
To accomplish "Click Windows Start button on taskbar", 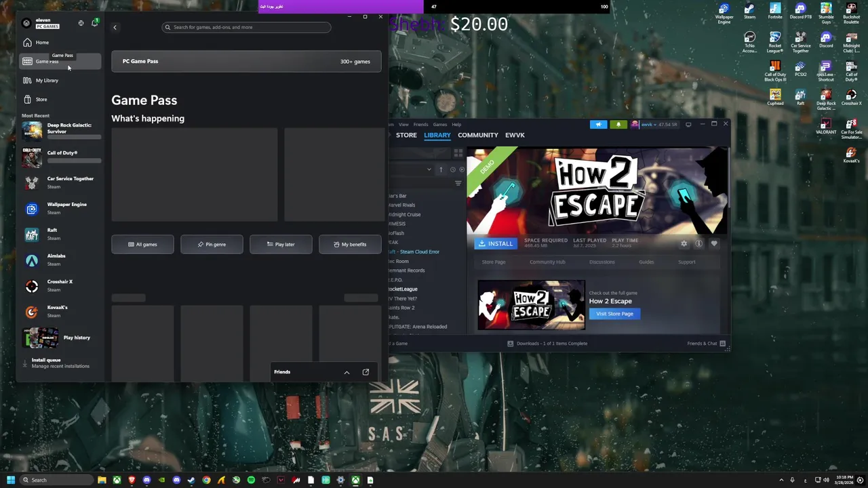I will 10,480.
